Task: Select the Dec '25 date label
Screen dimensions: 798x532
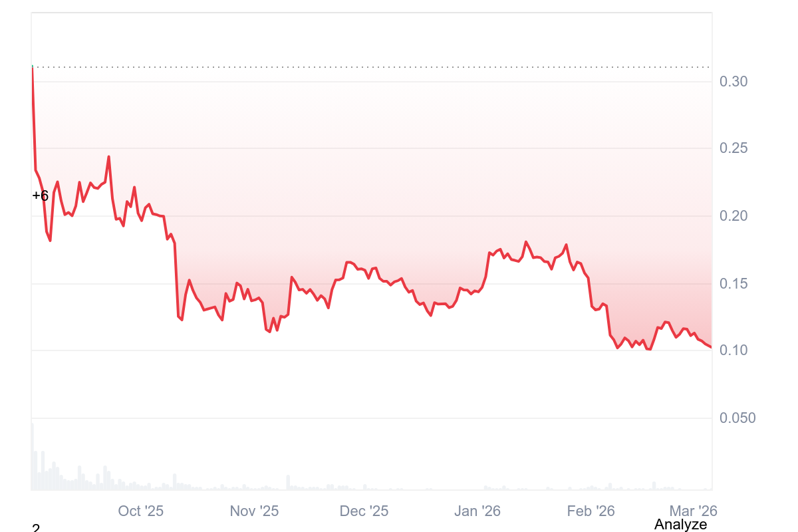Action: pos(364,511)
